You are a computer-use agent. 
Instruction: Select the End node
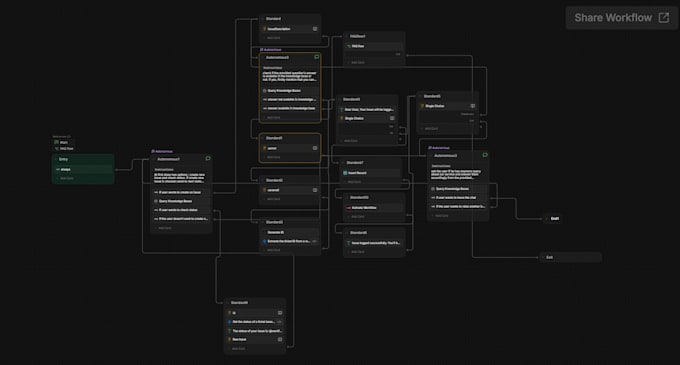(x=552, y=218)
